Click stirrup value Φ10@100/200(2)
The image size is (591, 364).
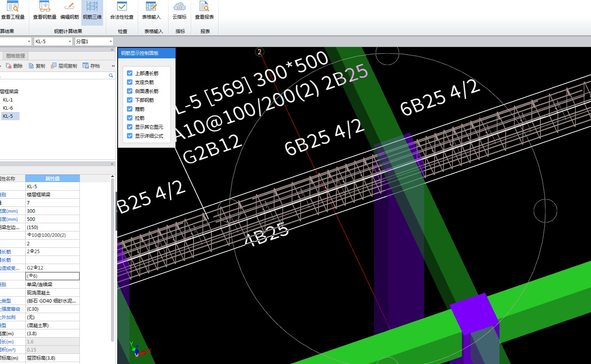53,235
